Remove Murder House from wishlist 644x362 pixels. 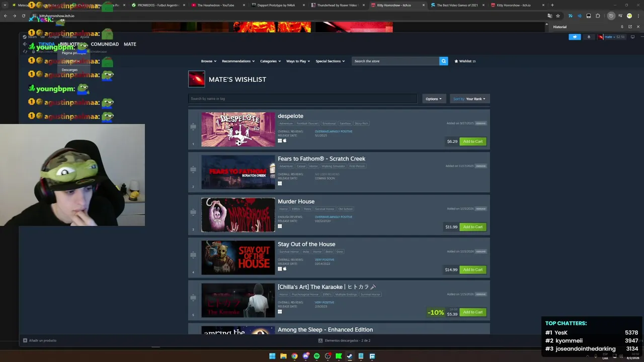(481, 209)
